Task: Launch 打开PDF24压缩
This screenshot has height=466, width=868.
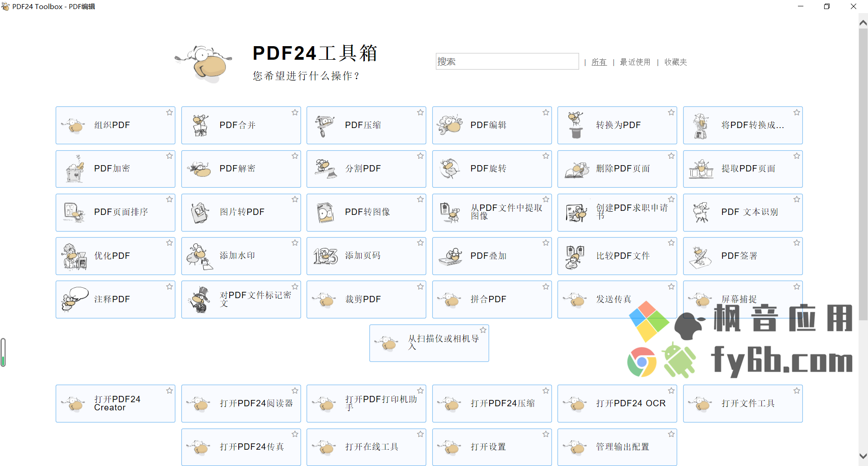Action: (x=492, y=404)
